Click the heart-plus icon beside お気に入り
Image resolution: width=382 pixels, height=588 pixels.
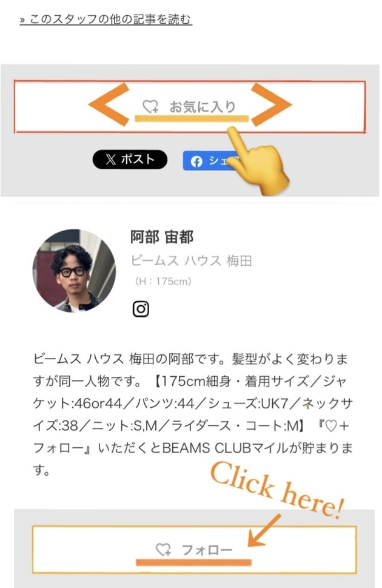[151, 107]
